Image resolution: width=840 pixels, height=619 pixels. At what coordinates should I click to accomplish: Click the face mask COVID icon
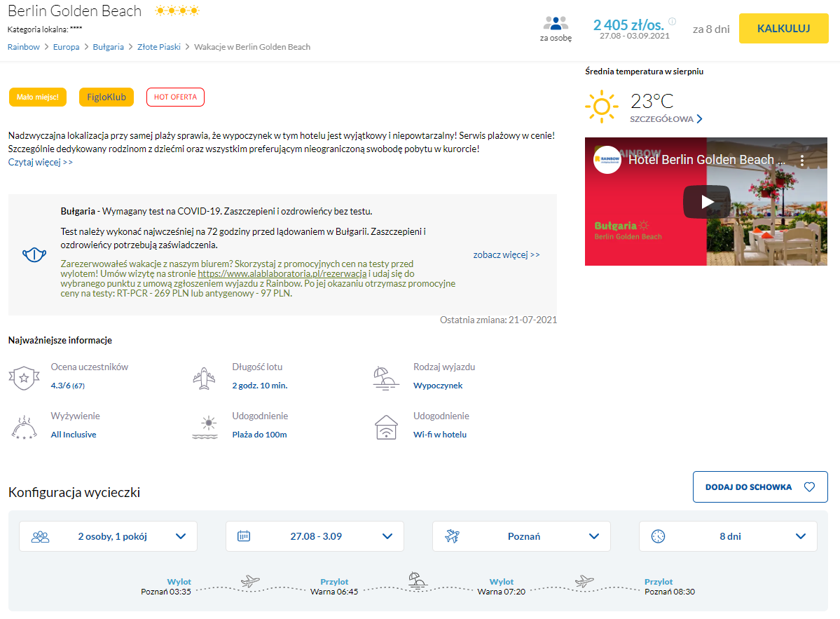34,254
